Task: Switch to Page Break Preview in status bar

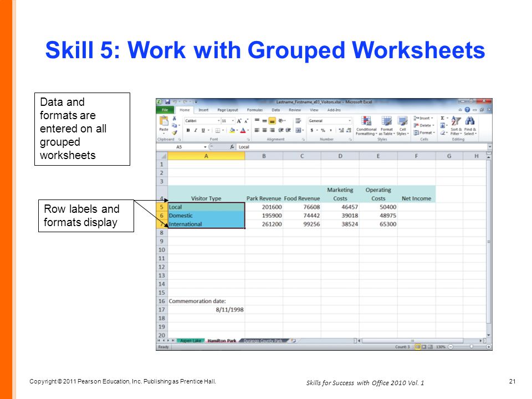Action: 430,347
